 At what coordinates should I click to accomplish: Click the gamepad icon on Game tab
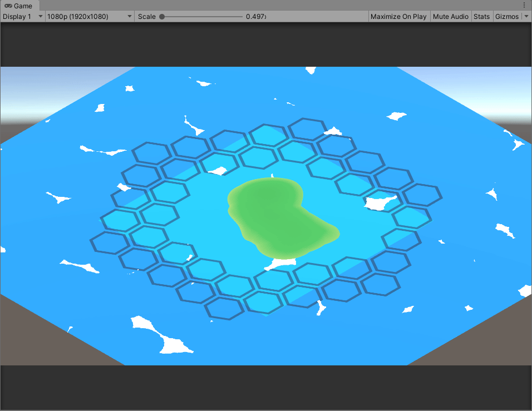click(8, 6)
